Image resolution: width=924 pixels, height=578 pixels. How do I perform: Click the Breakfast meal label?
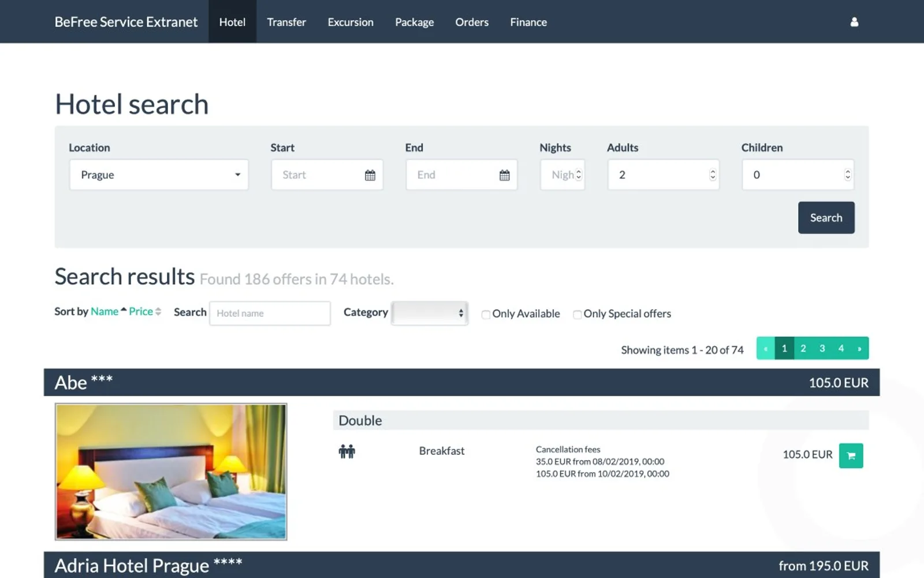tap(442, 451)
